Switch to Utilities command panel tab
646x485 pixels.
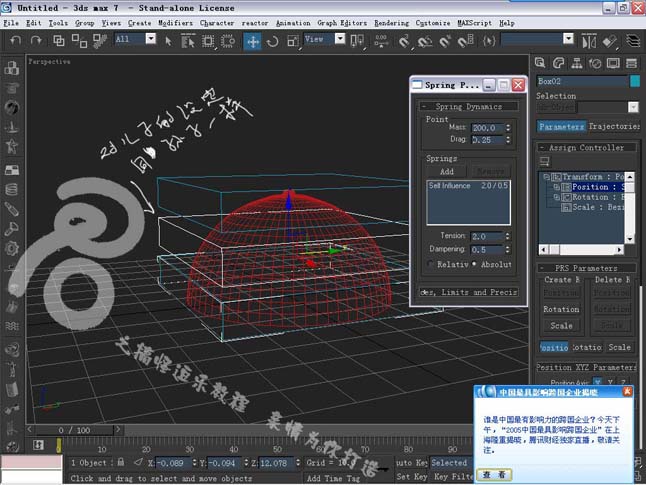[x=631, y=63]
